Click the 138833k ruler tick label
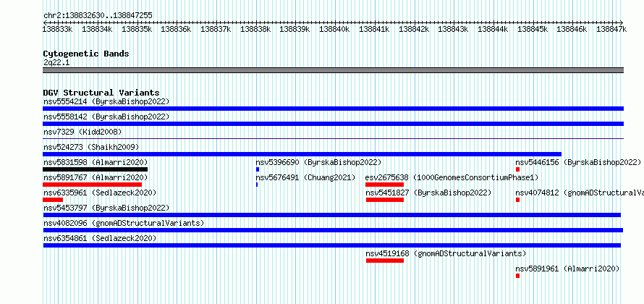Image resolution: width=644 pixels, height=304 pixels. [x=58, y=29]
